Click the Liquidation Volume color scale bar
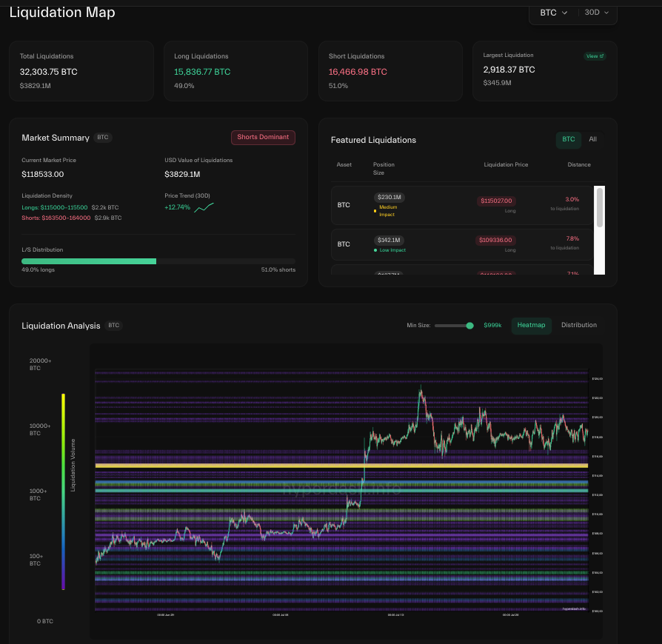Image resolution: width=662 pixels, height=644 pixels. [64, 492]
